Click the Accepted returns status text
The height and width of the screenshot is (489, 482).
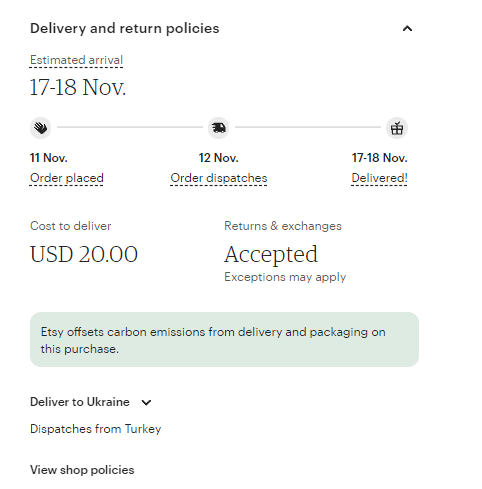click(271, 255)
